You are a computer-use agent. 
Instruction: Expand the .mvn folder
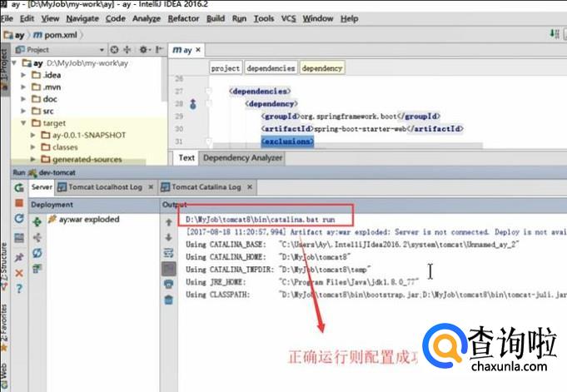click(23, 87)
